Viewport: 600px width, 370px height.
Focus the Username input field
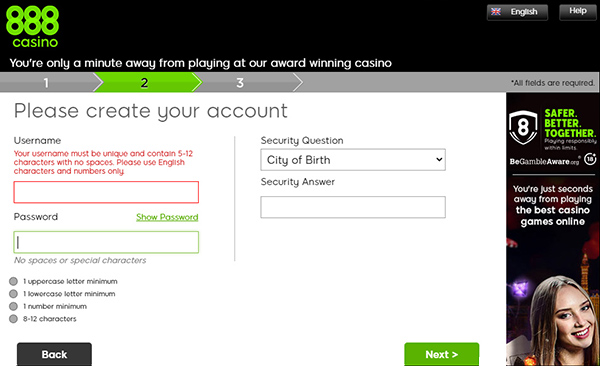point(106,192)
